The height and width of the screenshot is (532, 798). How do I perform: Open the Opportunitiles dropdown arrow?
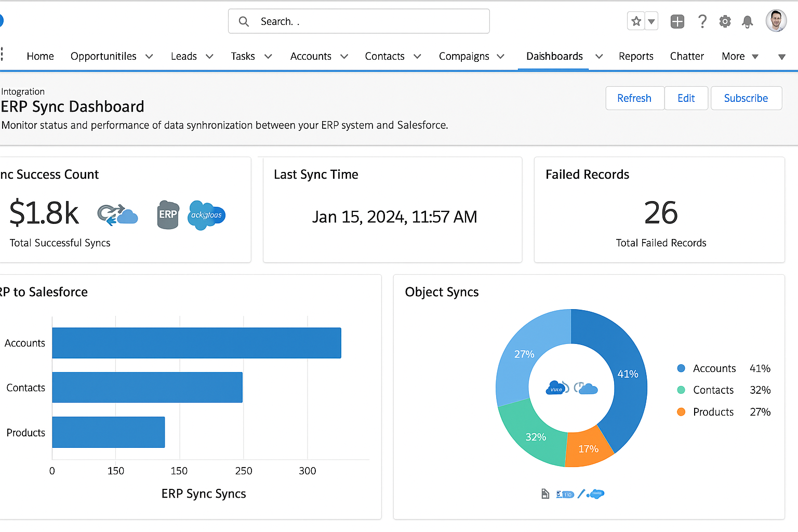(150, 56)
